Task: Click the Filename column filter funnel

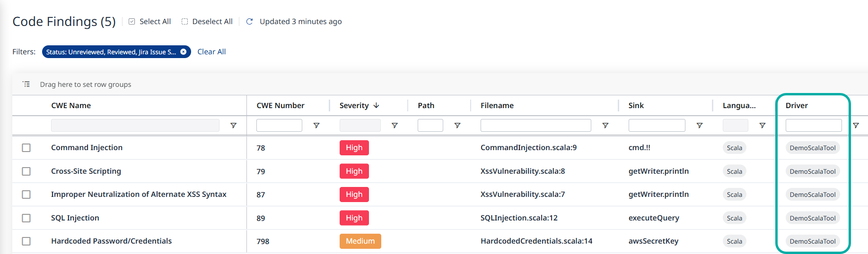Action: click(x=605, y=126)
